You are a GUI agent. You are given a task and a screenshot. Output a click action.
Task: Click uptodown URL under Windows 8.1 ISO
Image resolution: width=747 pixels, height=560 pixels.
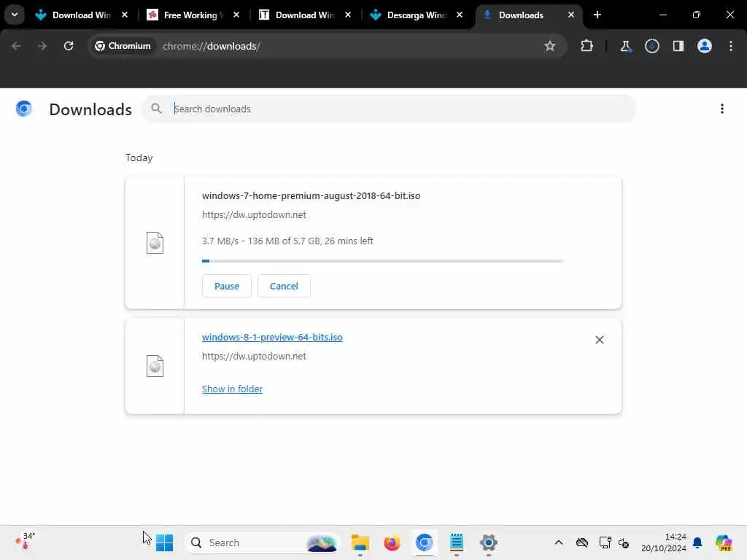coord(254,356)
